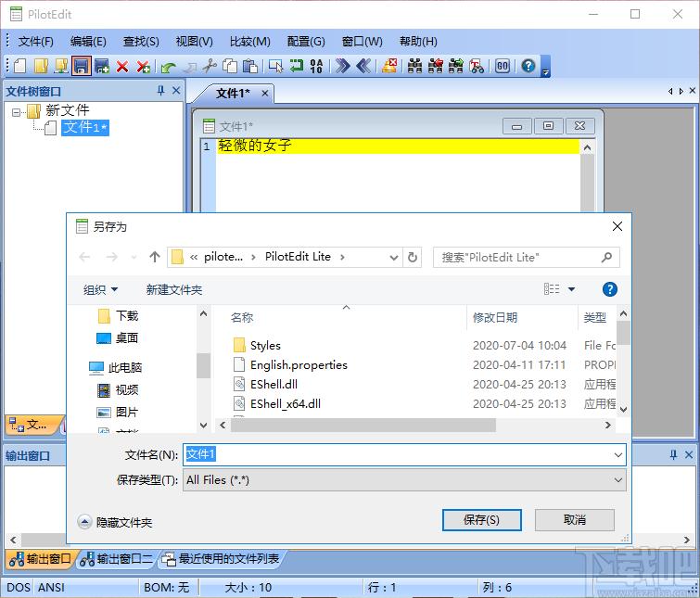The image size is (700, 598).
Task: Click the close all files icon
Action: (x=143, y=67)
